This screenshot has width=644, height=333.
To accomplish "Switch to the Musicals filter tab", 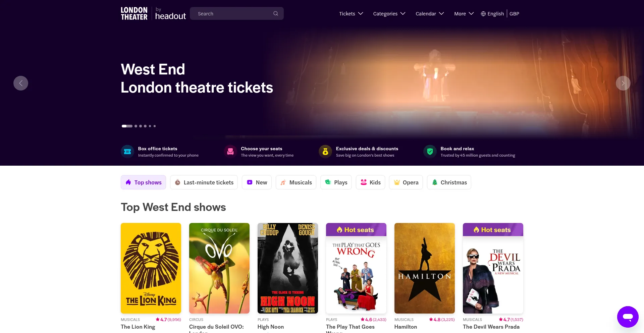I will tap(296, 182).
